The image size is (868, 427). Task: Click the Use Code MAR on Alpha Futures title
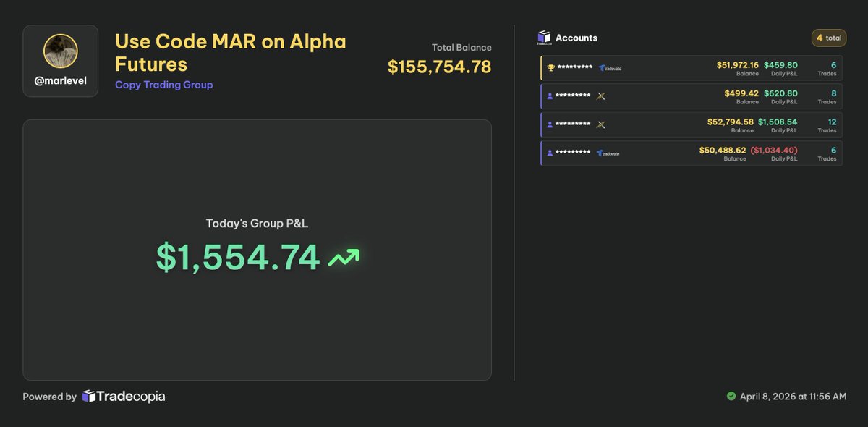tap(231, 53)
